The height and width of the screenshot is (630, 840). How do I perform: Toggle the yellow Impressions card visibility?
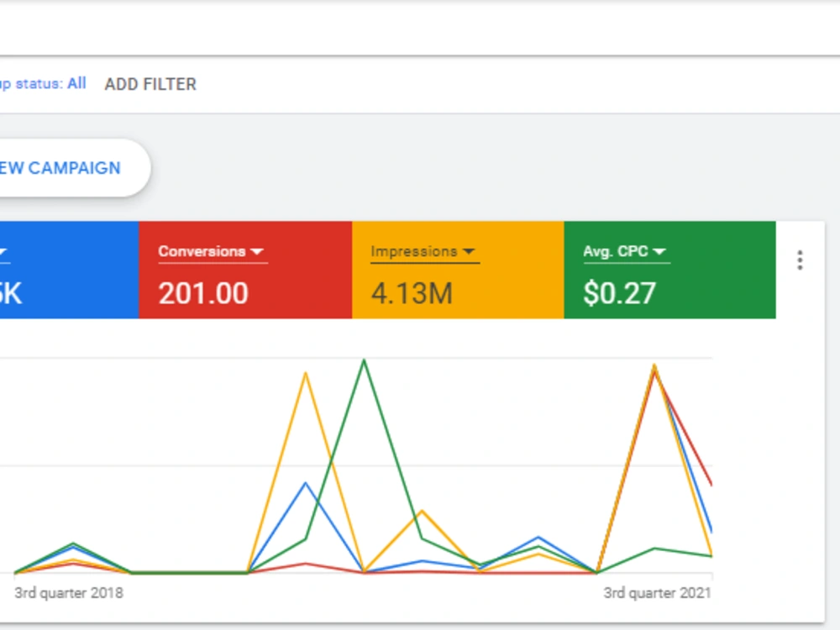click(x=458, y=270)
